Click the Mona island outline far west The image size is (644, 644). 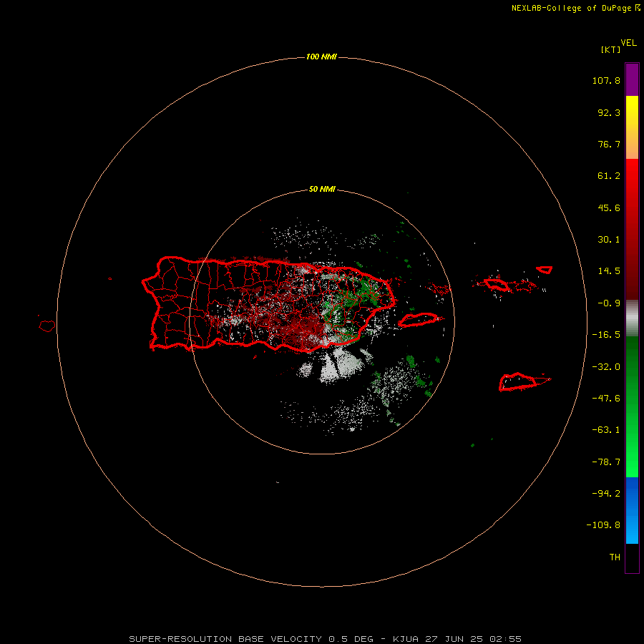[x=47, y=326]
